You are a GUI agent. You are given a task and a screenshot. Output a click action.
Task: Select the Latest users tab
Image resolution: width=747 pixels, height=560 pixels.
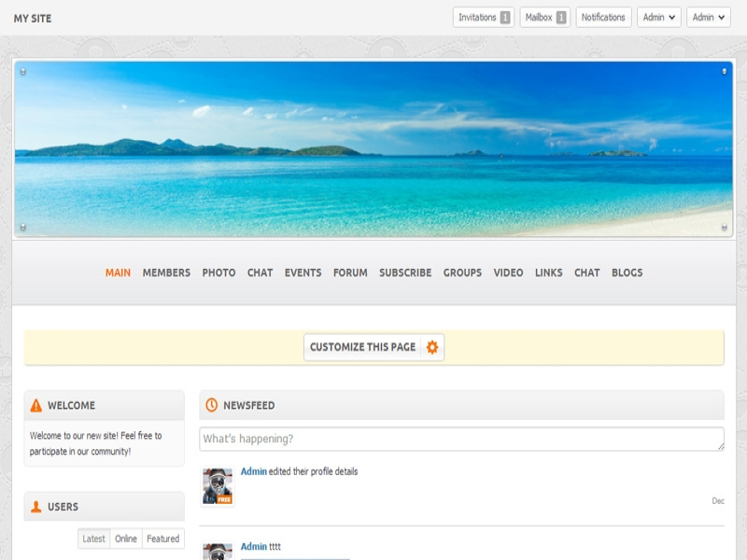(x=94, y=539)
